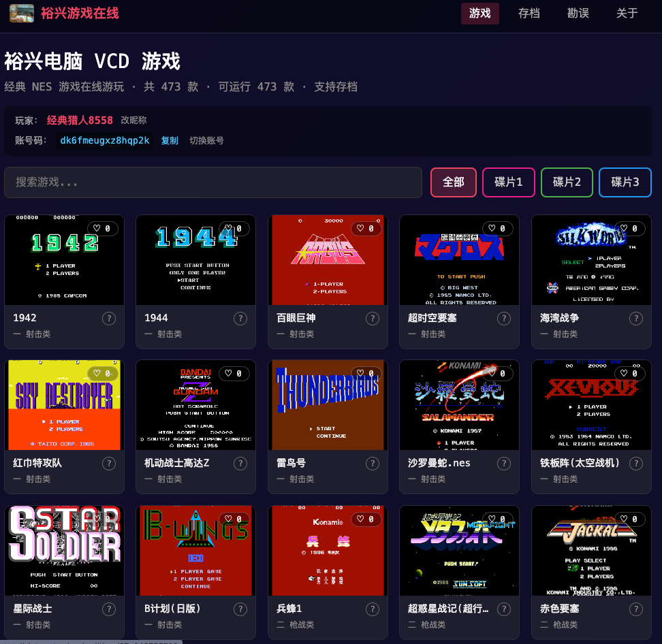Viewport: 662px width, 644px height.
Task: Open help icon for 红巾特攻队 card
Action: (109, 464)
